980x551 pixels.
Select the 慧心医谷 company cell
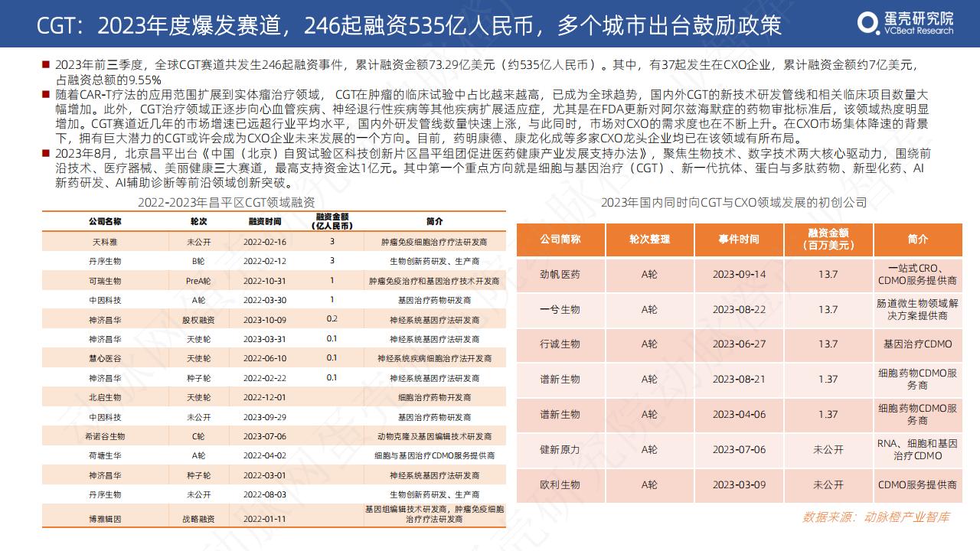[106, 358]
